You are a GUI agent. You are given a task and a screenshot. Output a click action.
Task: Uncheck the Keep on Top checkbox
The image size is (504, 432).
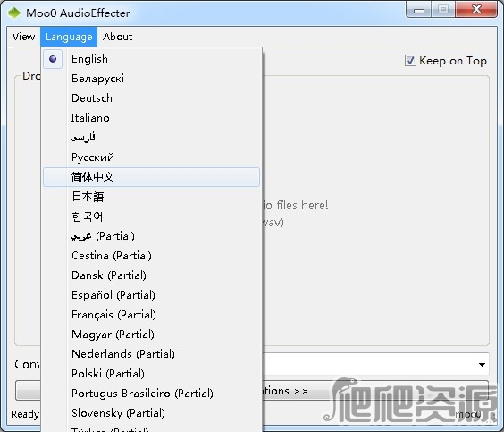pos(410,61)
